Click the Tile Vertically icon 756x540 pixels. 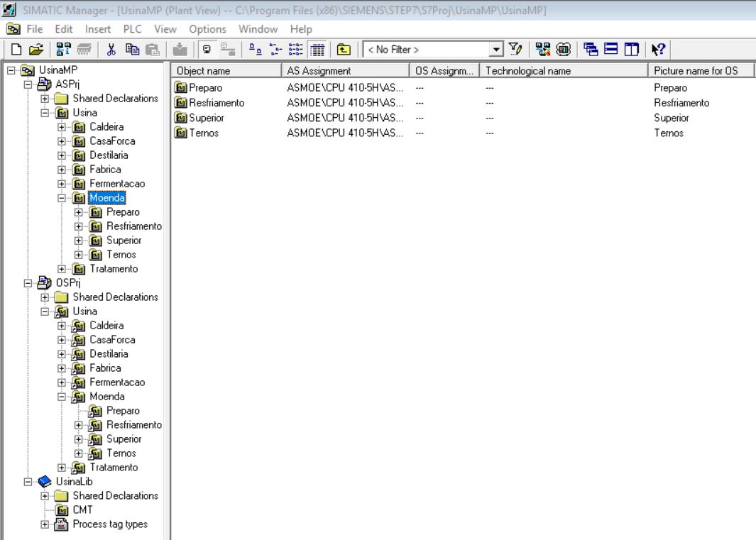coord(631,49)
